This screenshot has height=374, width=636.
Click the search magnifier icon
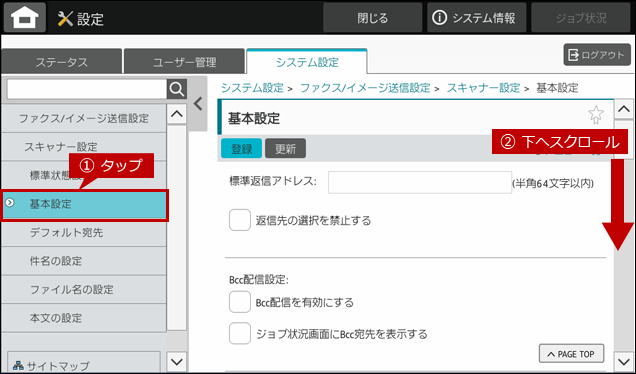(x=177, y=89)
